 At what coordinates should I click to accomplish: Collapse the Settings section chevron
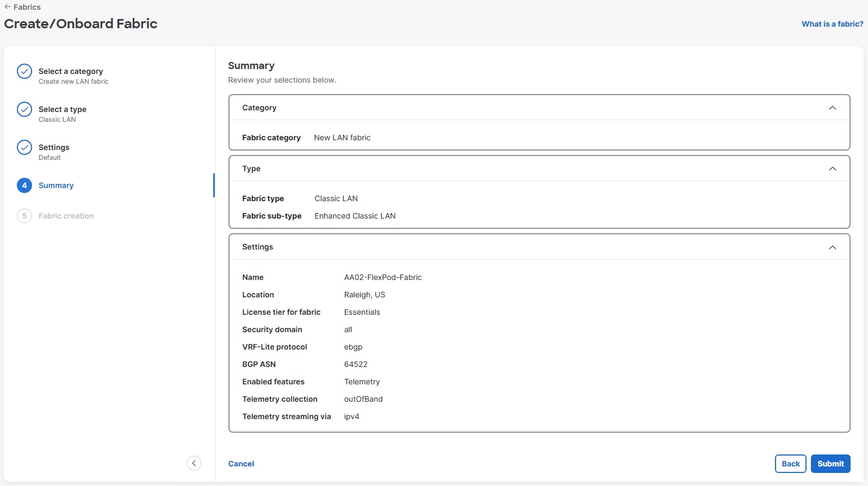pyautogui.click(x=832, y=247)
